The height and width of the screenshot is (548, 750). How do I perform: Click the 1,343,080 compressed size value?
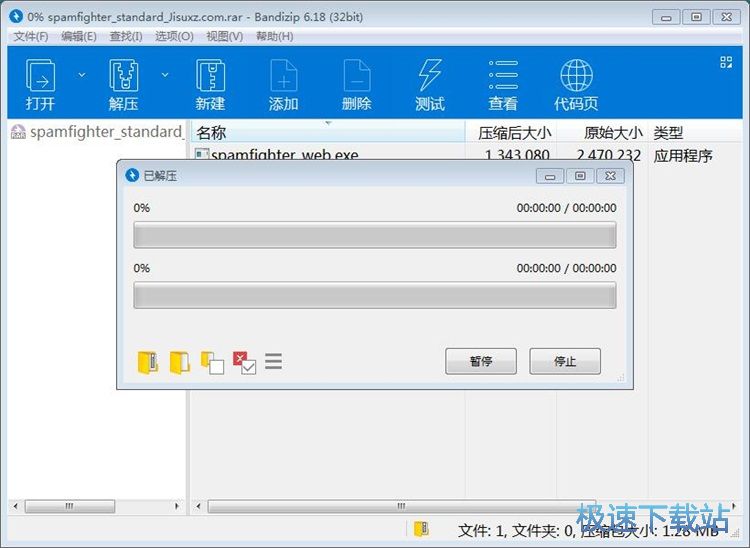click(x=517, y=154)
